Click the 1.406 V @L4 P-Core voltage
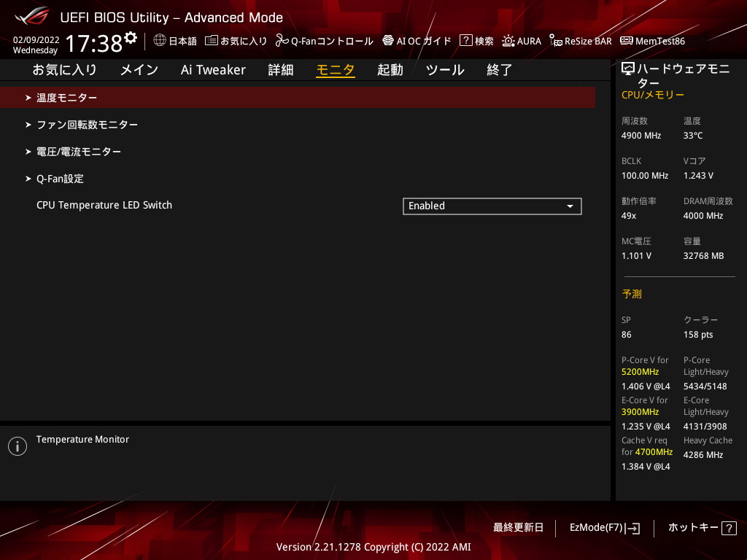747x560 pixels. pos(646,386)
